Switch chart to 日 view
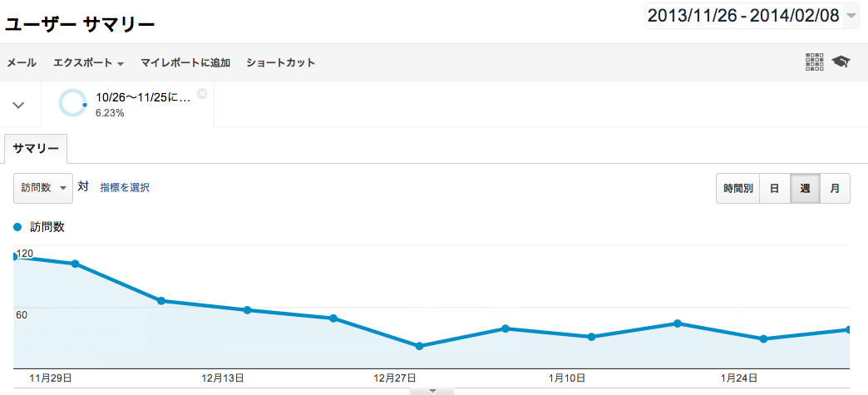Image resolution: width=868 pixels, height=395 pixels. [x=774, y=189]
